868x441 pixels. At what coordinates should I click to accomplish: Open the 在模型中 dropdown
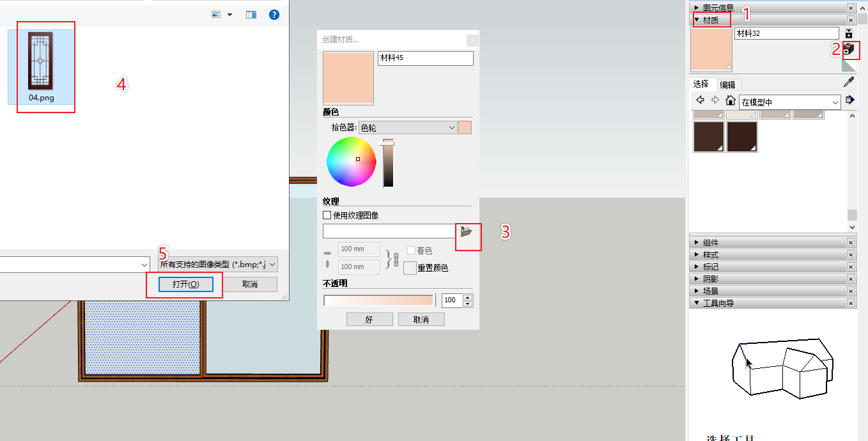[789, 102]
